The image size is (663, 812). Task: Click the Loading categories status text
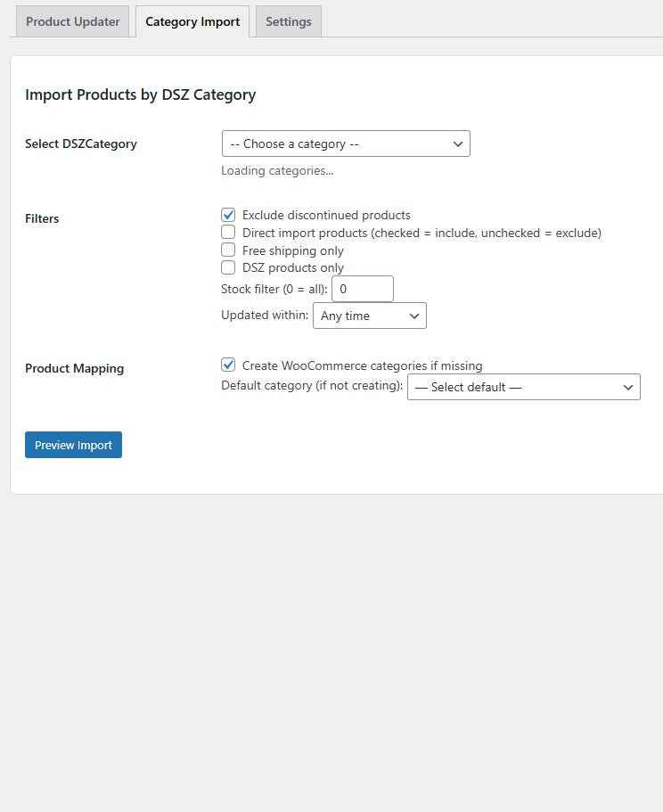click(x=277, y=170)
